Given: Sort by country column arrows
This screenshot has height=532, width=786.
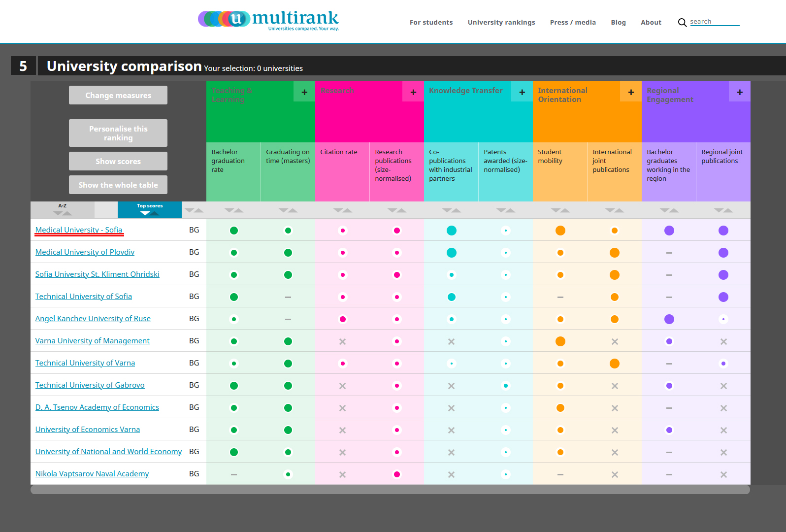Looking at the screenshot, I should coord(194,210).
